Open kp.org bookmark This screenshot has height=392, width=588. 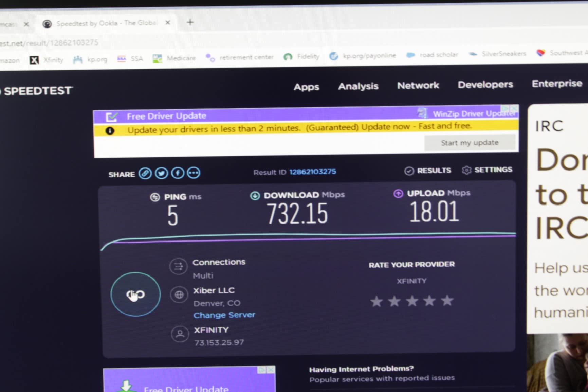(x=90, y=59)
